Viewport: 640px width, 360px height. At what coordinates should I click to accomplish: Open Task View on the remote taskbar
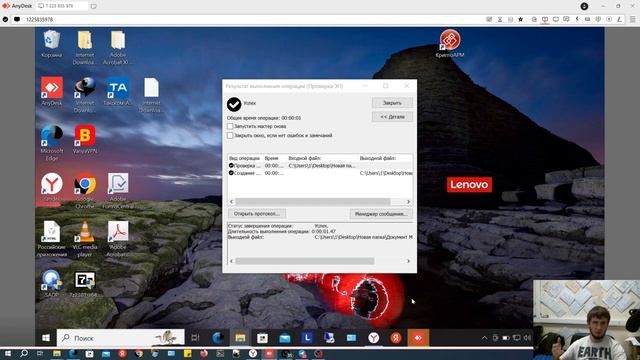click(x=195, y=338)
